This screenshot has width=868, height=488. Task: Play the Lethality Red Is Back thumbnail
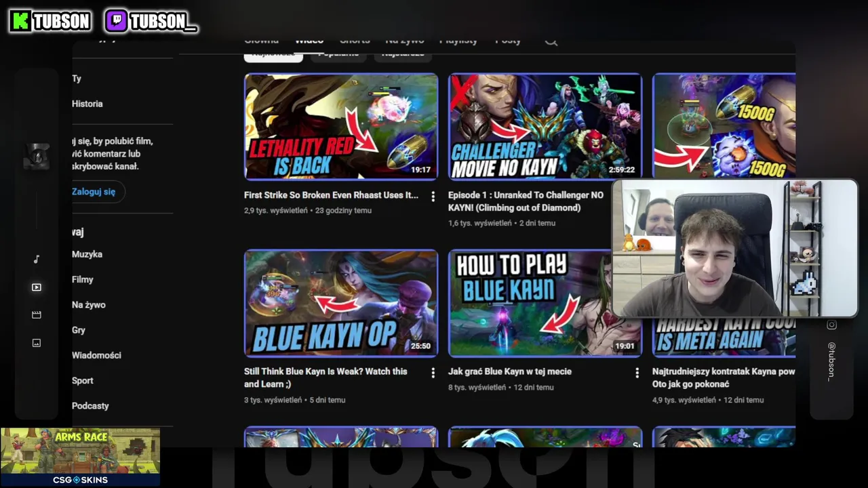[341, 127]
